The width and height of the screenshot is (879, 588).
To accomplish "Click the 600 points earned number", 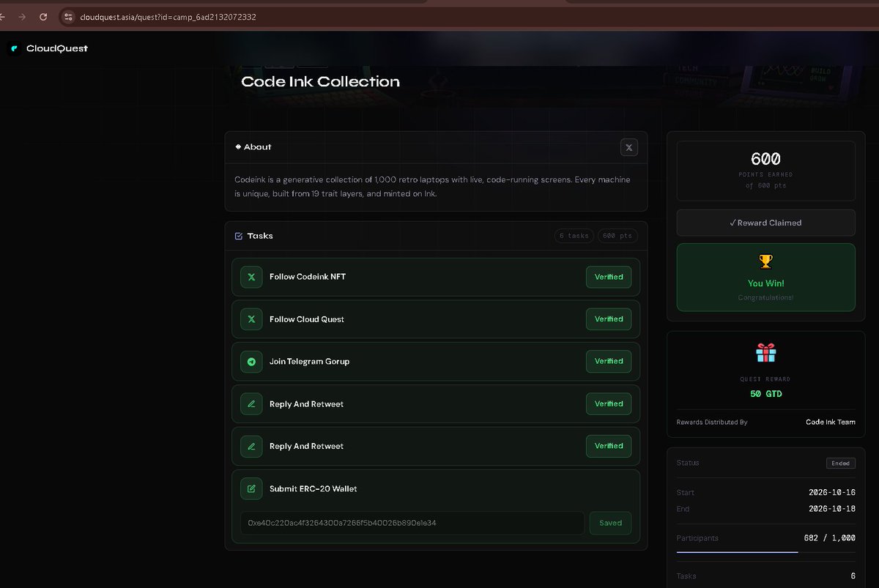I will [x=765, y=158].
